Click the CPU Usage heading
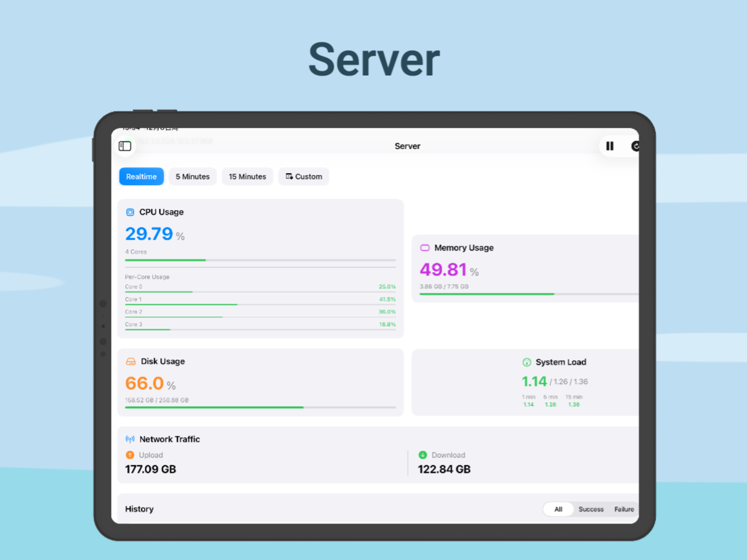The width and height of the screenshot is (747, 560). (x=161, y=212)
